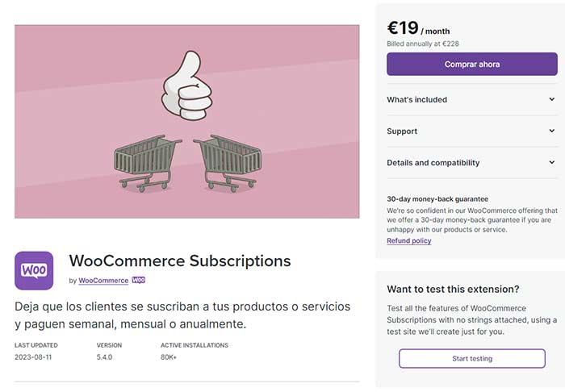
Task: Click the WooCommerce Subscriptions title
Action: [179, 261]
